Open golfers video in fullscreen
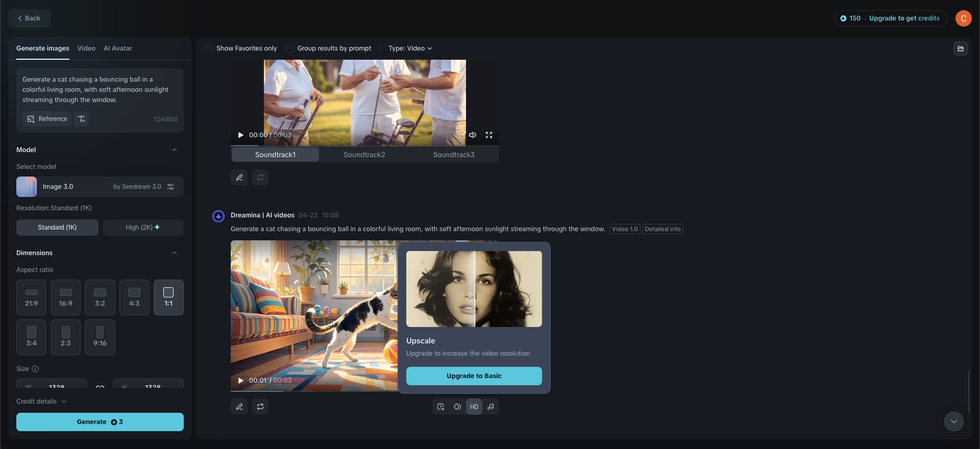This screenshot has width=980, height=449. [x=489, y=135]
